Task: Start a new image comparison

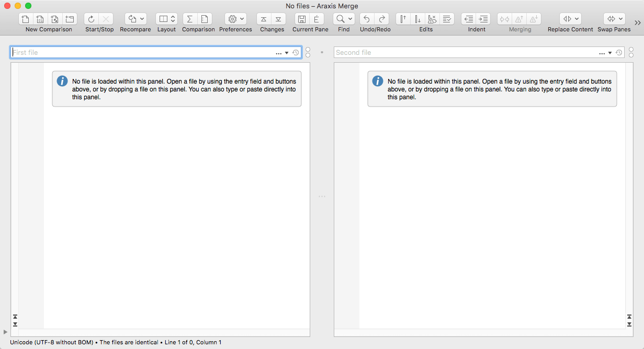Action: 55,19
